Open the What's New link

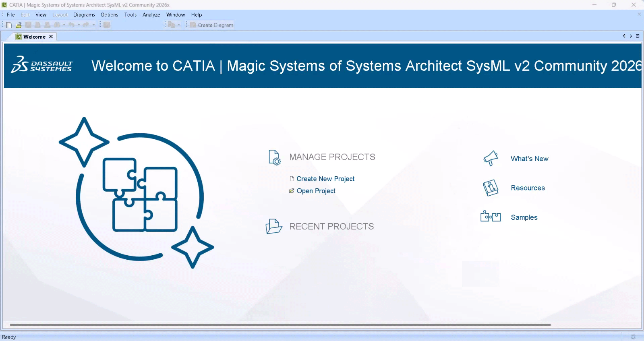tap(530, 159)
